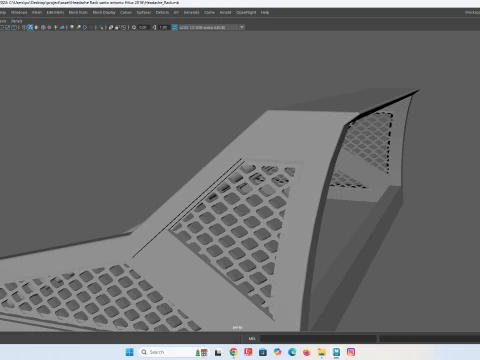Toggle the X-Ray icon
This screenshot has width=480, height=360.
(110, 27)
